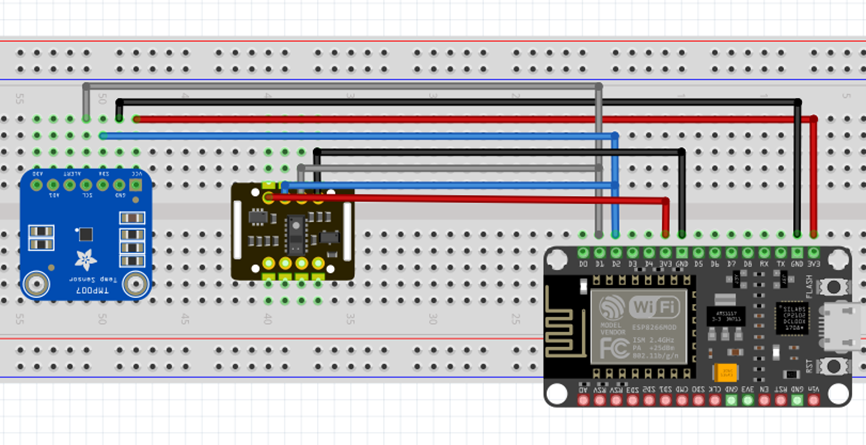
Task: Click the D2 pin on the NodeMCU
Action: click(616, 253)
